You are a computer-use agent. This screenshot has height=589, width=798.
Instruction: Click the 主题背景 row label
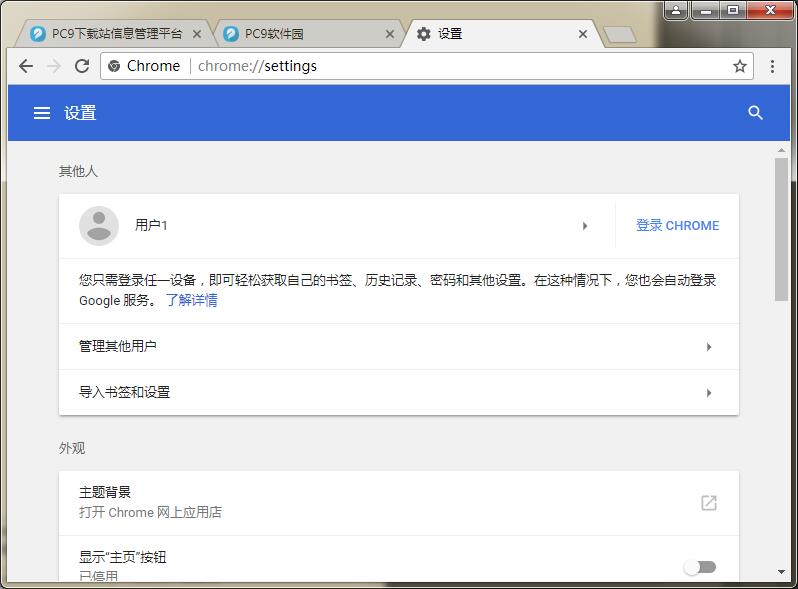coord(105,492)
